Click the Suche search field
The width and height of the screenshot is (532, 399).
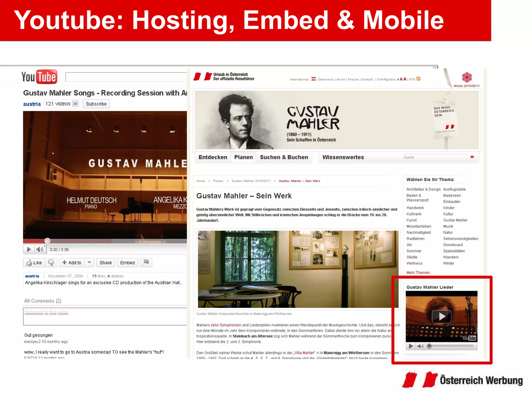point(435,157)
